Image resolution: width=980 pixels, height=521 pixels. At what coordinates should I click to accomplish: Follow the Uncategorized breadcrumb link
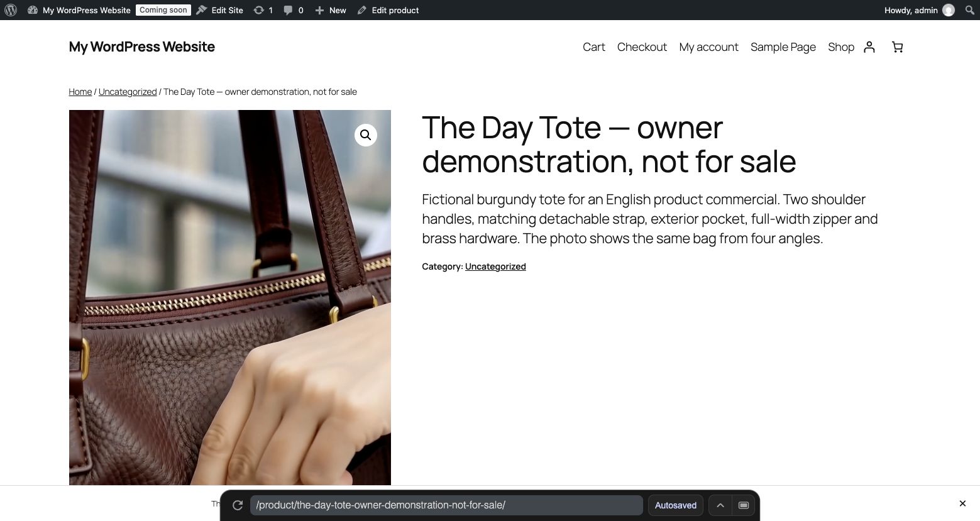click(128, 92)
